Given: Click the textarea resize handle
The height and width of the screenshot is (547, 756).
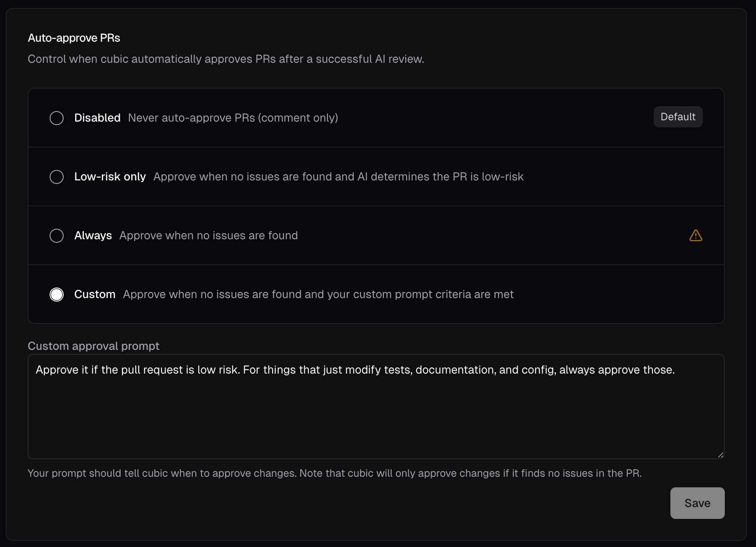Looking at the screenshot, I should 720,455.
